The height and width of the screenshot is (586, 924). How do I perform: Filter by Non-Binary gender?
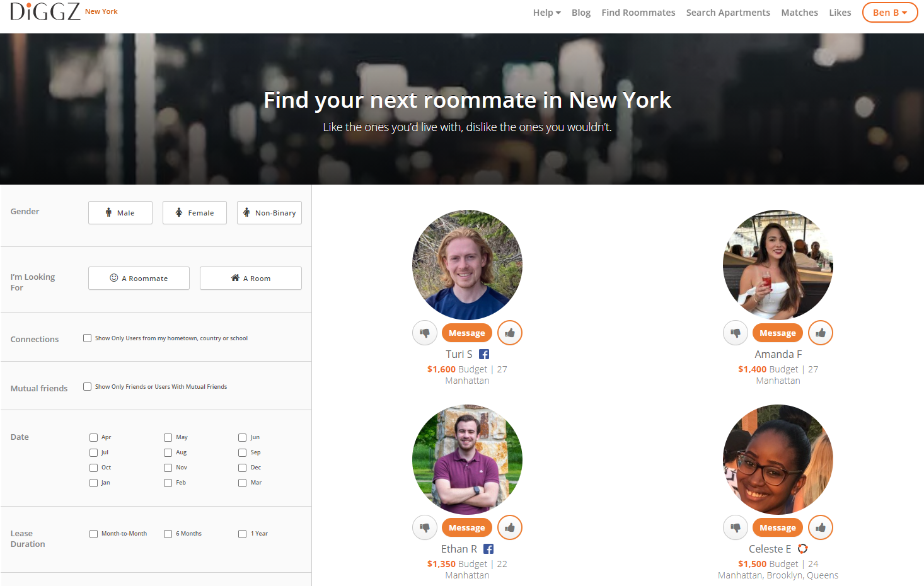tap(269, 213)
